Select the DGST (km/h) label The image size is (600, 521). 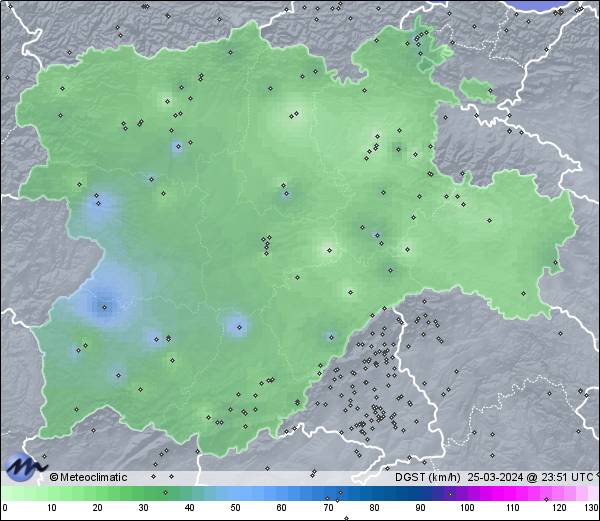coord(428,477)
